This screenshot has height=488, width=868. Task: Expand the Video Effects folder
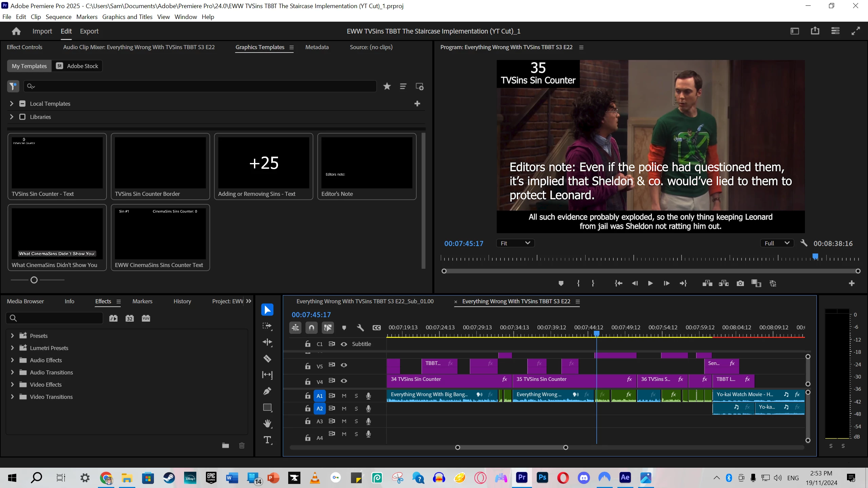click(x=12, y=385)
